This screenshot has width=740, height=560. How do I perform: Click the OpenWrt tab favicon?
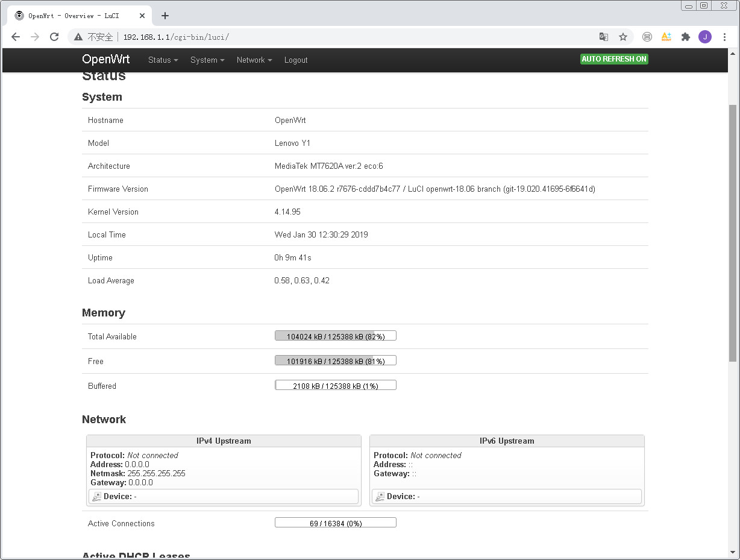[19, 16]
